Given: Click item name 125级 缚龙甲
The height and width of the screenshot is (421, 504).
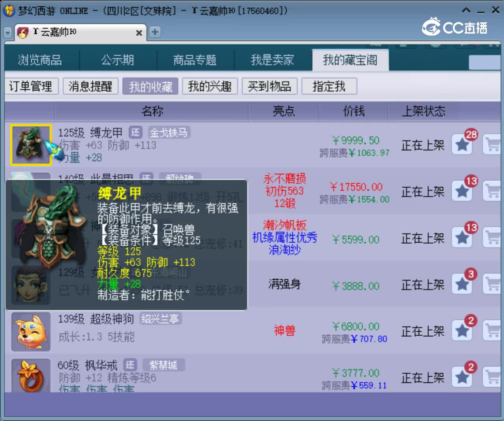Looking at the screenshot, I should point(91,133).
